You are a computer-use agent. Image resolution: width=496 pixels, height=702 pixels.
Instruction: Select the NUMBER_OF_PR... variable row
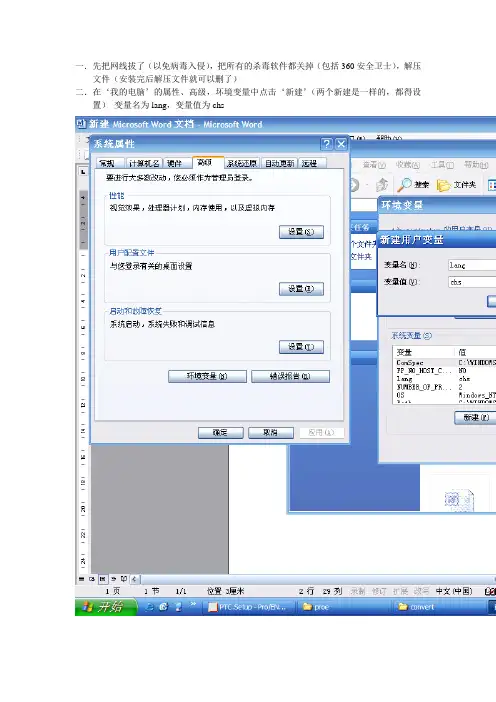coord(445,387)
